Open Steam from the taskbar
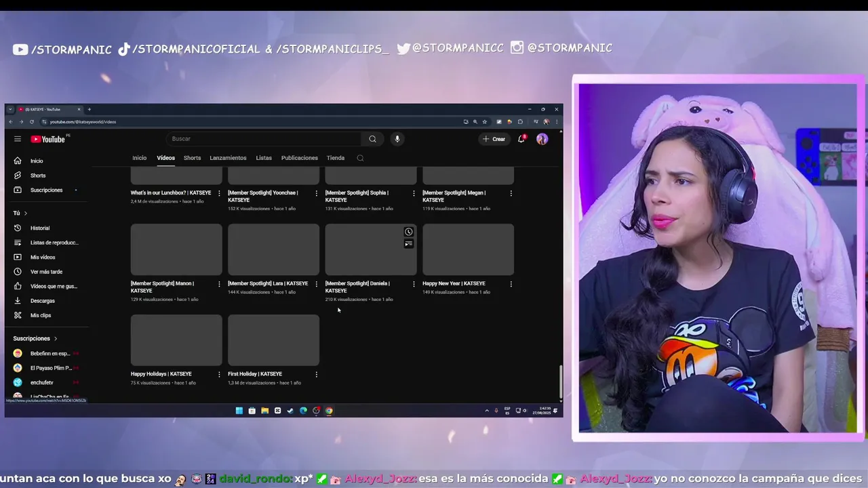 (x=290, y=411)
